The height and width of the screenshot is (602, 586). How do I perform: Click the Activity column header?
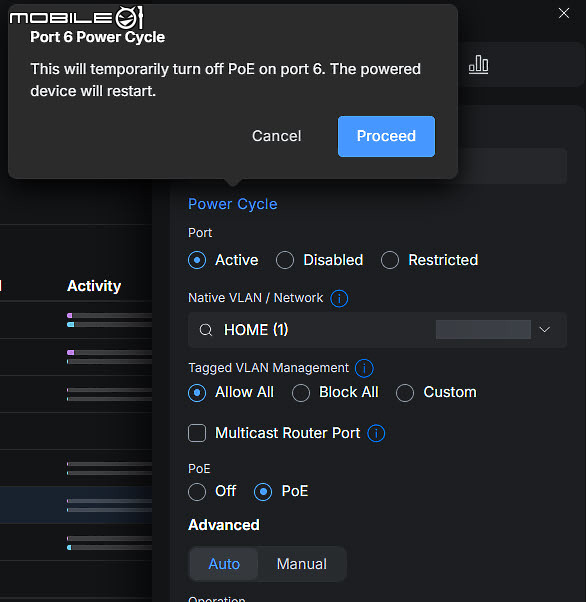(94, 286)
